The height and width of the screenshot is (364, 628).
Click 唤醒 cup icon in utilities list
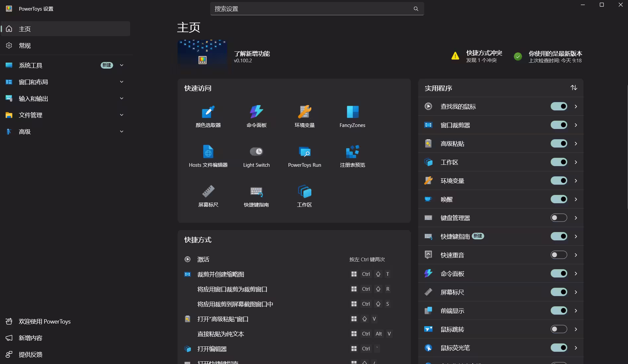pyautogui.click(x=428, y=199)
